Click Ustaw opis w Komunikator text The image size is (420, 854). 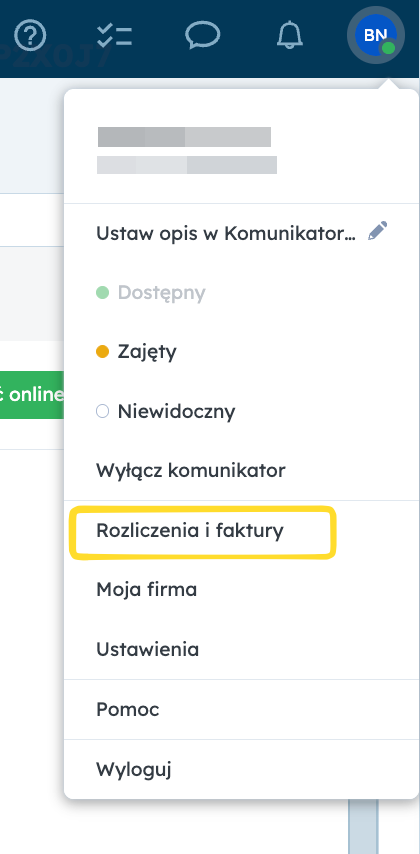coord(226,234)
